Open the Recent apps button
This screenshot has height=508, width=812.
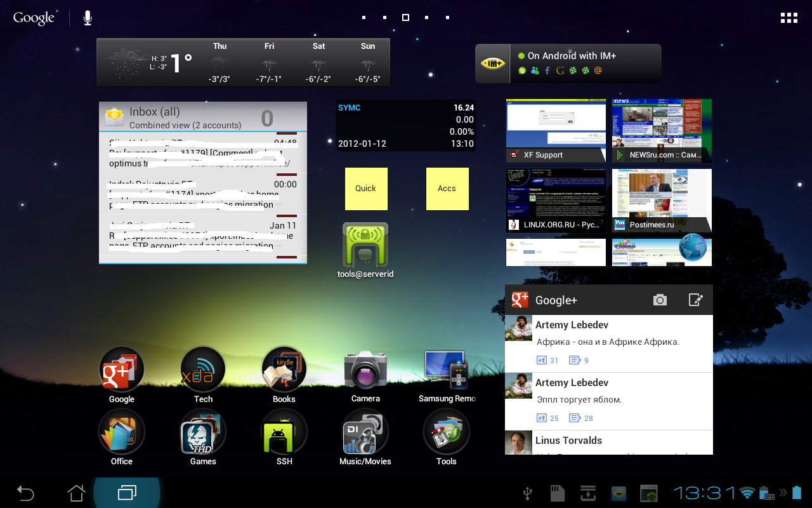click(127, 493)
